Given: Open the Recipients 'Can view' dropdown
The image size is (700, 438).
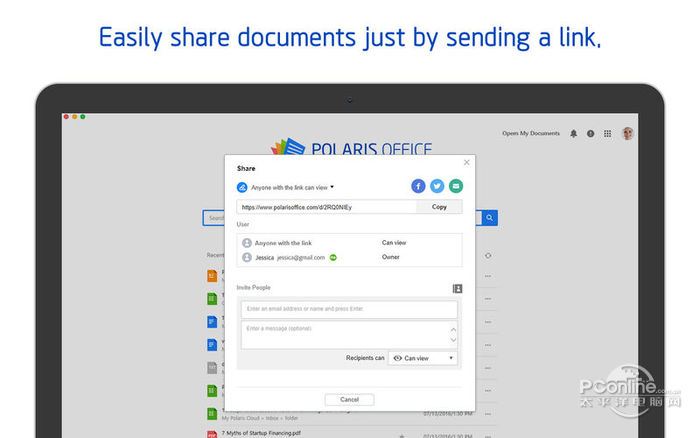Looking at the screenshot, I should pyautogui.click(x=422, y=358).
